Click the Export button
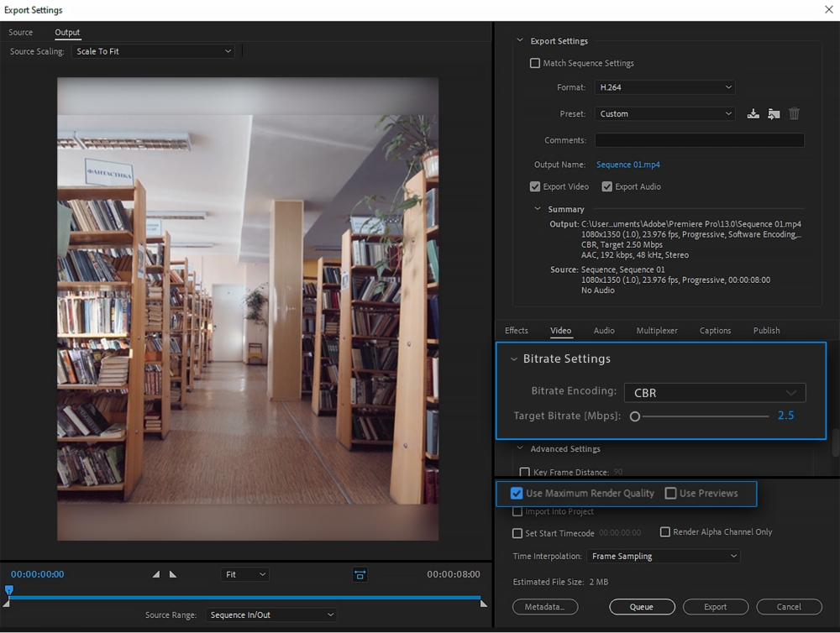Image resolution: width=840 pixels, height=633 pixels. [715, 607]
